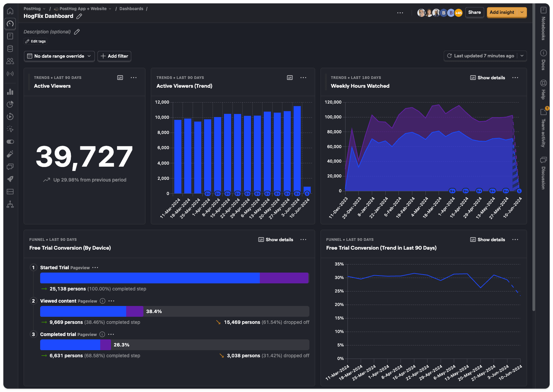The image size is (553, 392).
Task: Open the more options menu on Active Viewers card
Action: click(x=134, y=78)
